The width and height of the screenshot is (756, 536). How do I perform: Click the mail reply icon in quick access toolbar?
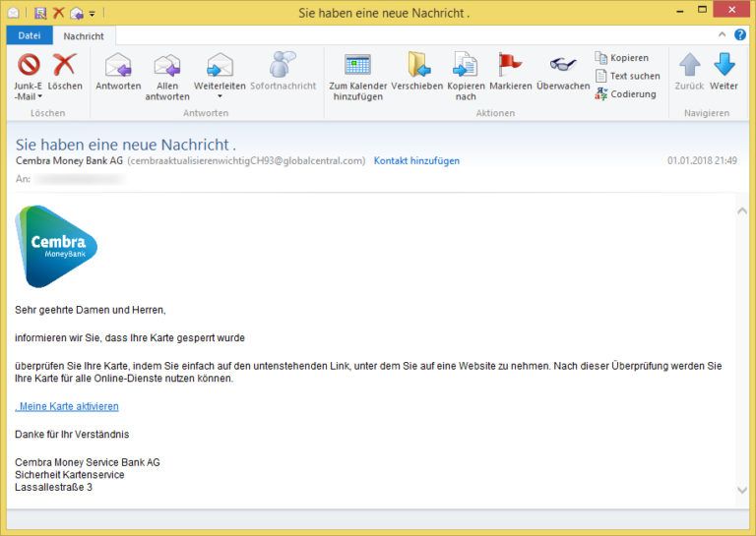pyautogui.click(x=76, y=14)
